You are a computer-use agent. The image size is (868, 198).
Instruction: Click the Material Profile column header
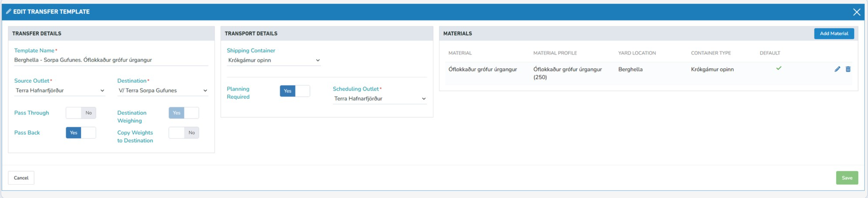click(x=555, y=53)
